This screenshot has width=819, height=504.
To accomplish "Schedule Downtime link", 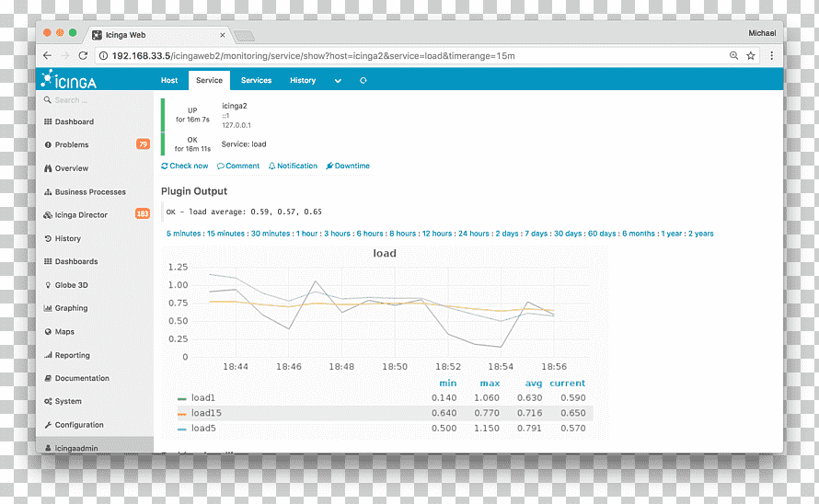I will pyautogui.click(x=348, y=166).
